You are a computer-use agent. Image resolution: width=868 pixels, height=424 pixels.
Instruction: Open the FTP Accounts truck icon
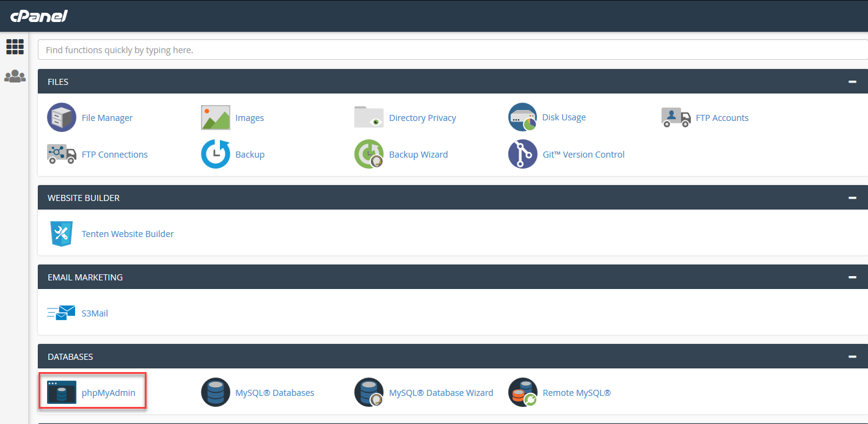(x=676, y=117)
